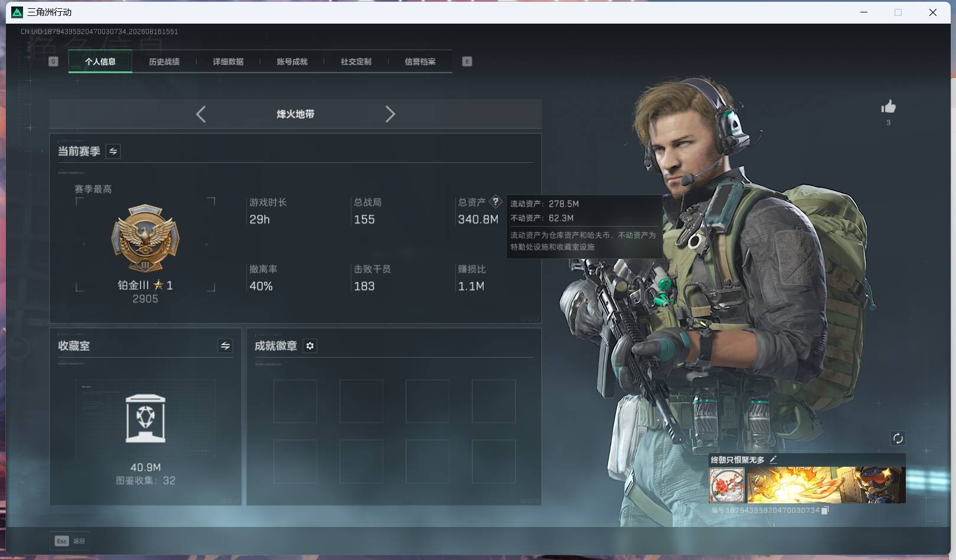Click the E key tab-switch icon
The height and width of the screenshot is (560, 956).
point(467,61)
